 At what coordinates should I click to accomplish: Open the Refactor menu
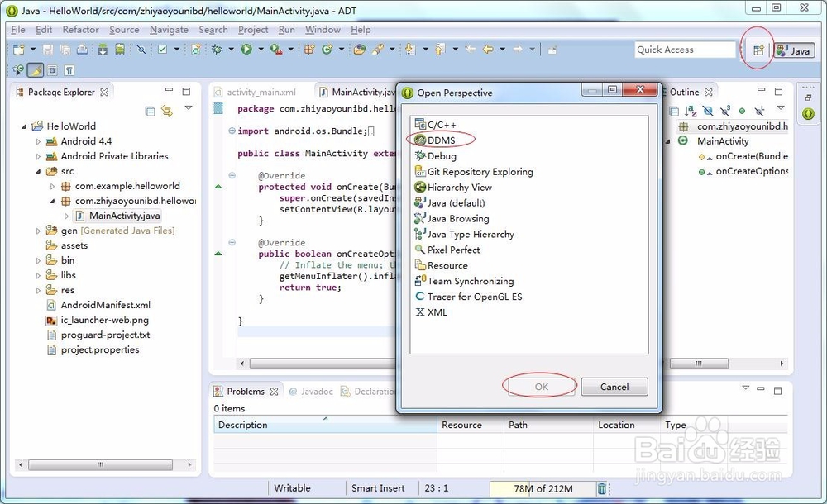point(80,30)
